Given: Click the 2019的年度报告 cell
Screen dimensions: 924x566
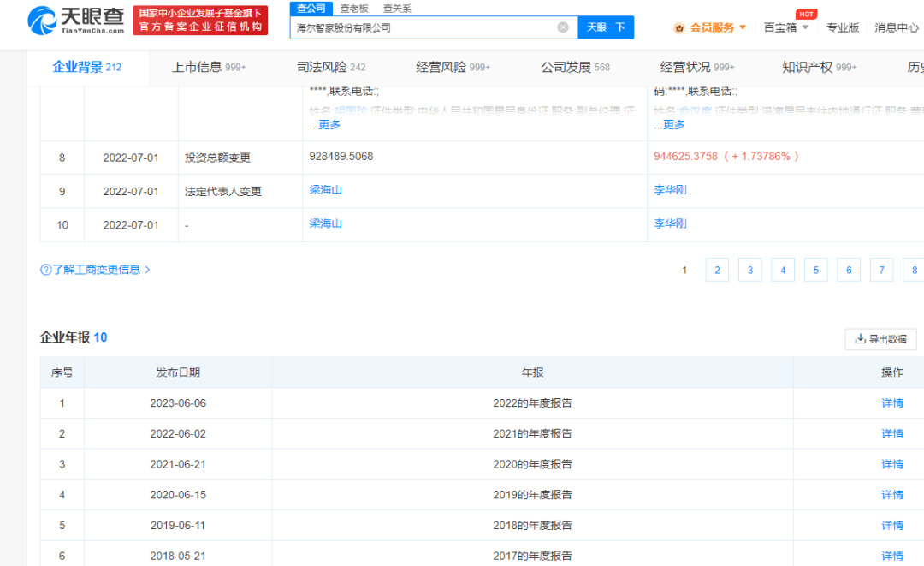Looking at the screenshot, I should point(533,495).
